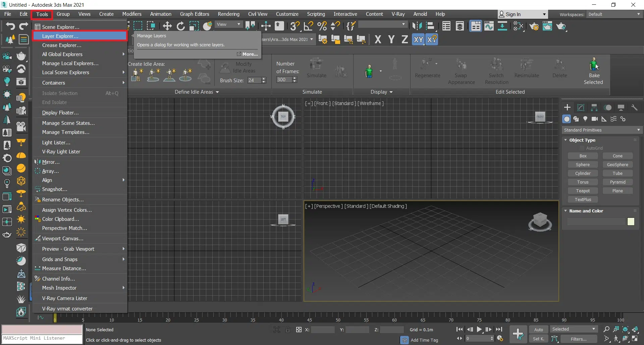The image size is (644, 345).
Task: Open the Rendering menu
Action: (x=228, y=14)
